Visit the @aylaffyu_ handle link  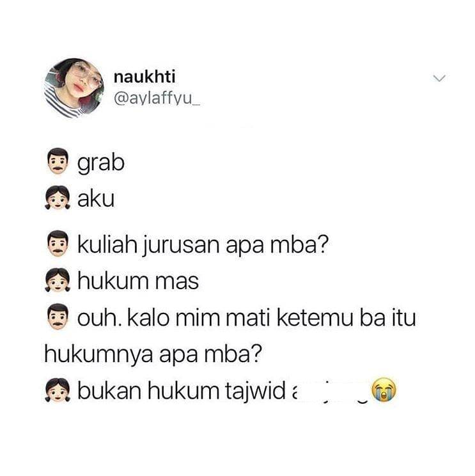(x=157, y=98)
